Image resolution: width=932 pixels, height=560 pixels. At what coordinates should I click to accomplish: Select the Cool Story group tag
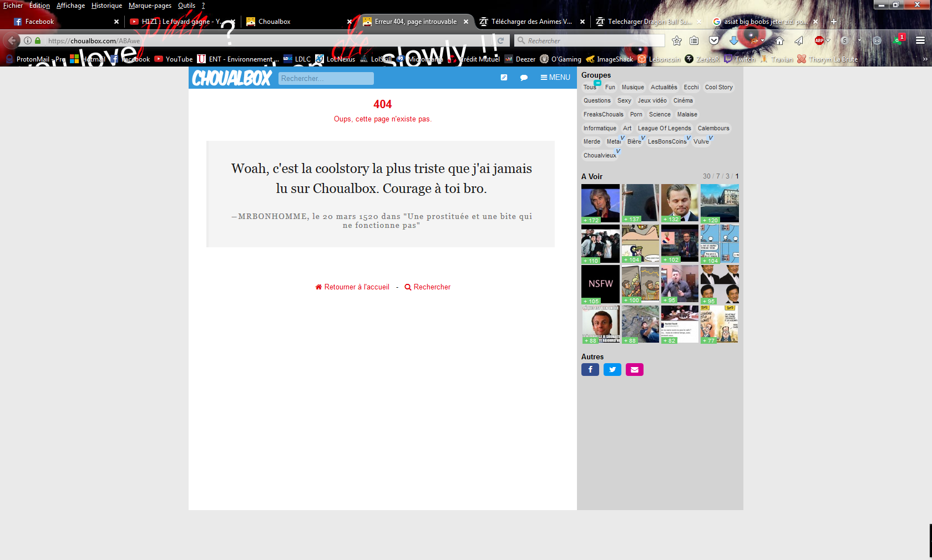click(718, 88)
